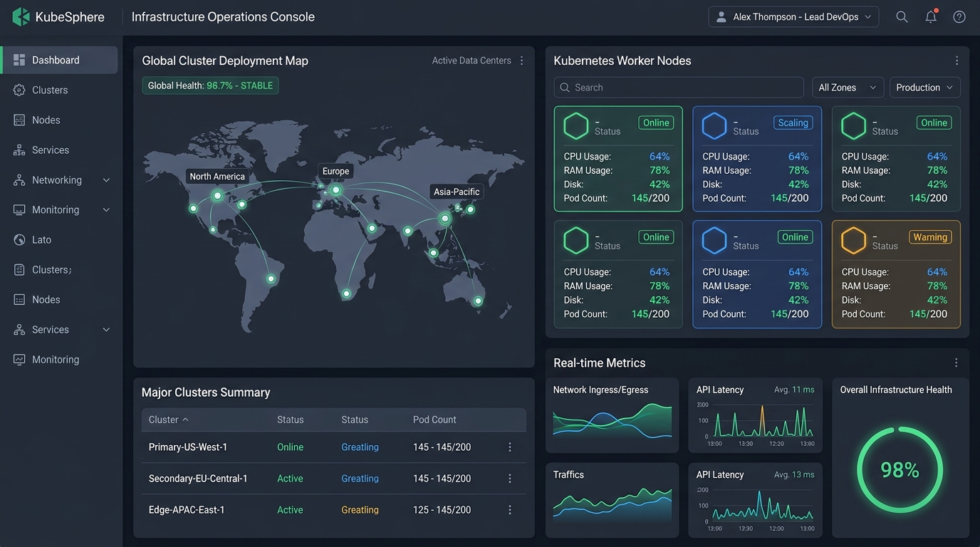Click the Australia data center marker
This screenshot has height=547, width=980.
(478, 301)
